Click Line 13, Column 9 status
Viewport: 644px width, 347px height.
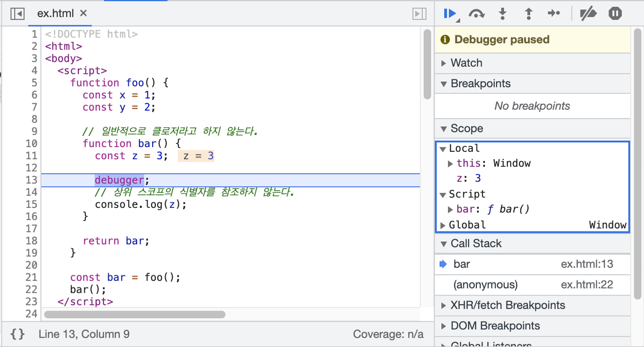(x=84, y=334)
